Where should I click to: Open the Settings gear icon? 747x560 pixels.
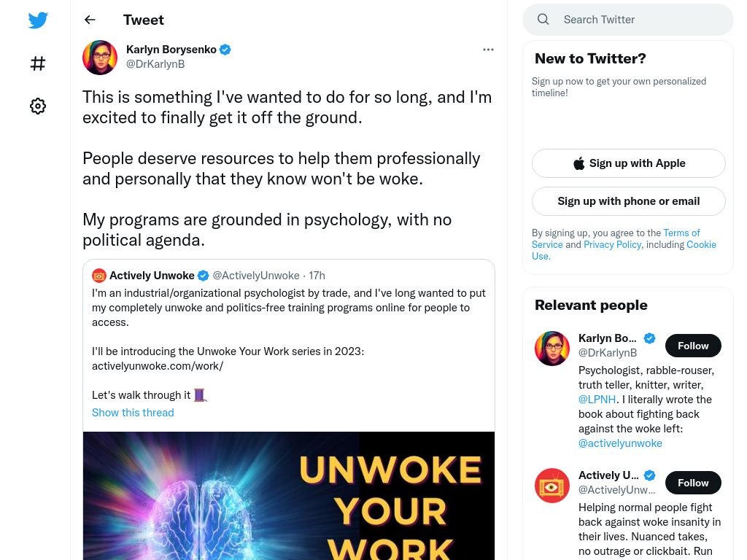tap(38, 106)
